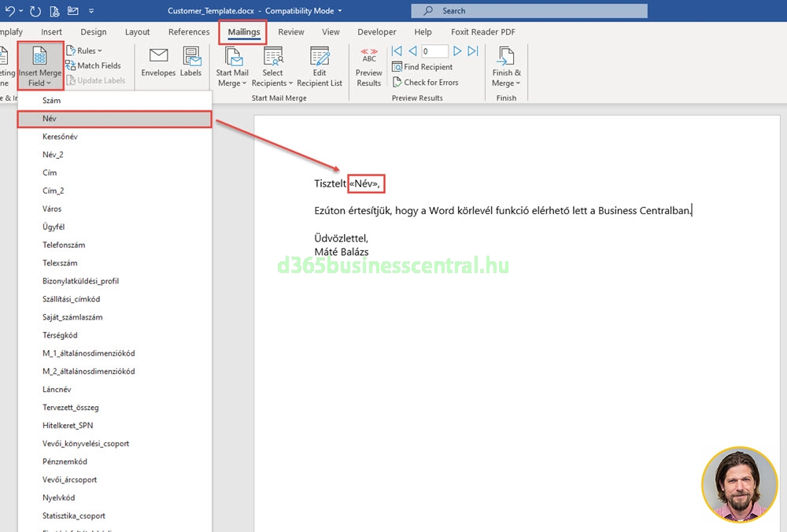This screenshot has width=787, height=532.
Task: Select Telefonszám merge field
Action: [x=64, y=245]
